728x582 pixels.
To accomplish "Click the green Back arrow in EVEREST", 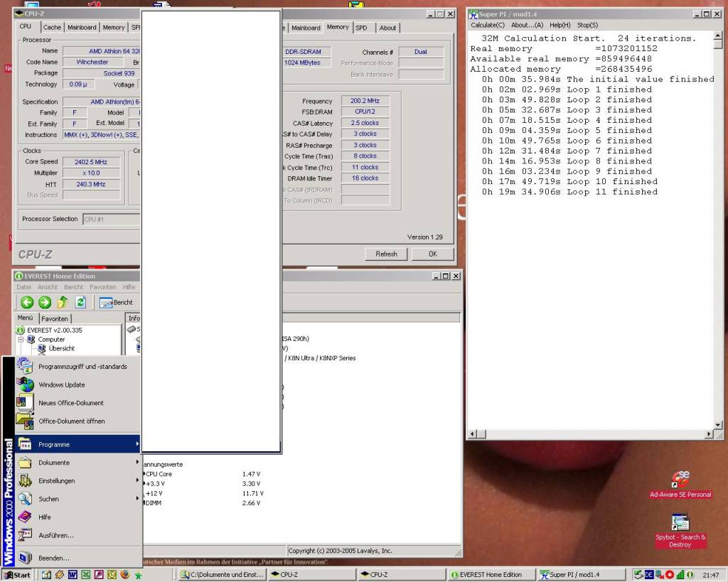I will pyautogui.click(x=27, y=303).
